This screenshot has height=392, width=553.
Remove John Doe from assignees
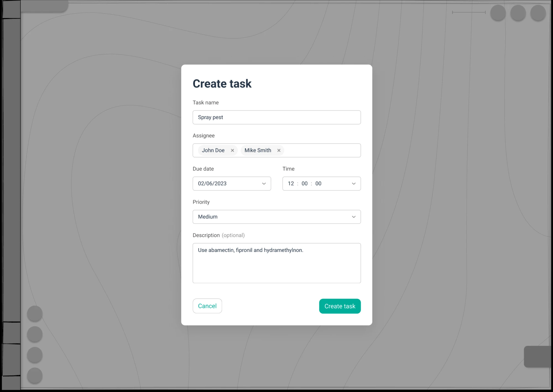pos(232,150)
